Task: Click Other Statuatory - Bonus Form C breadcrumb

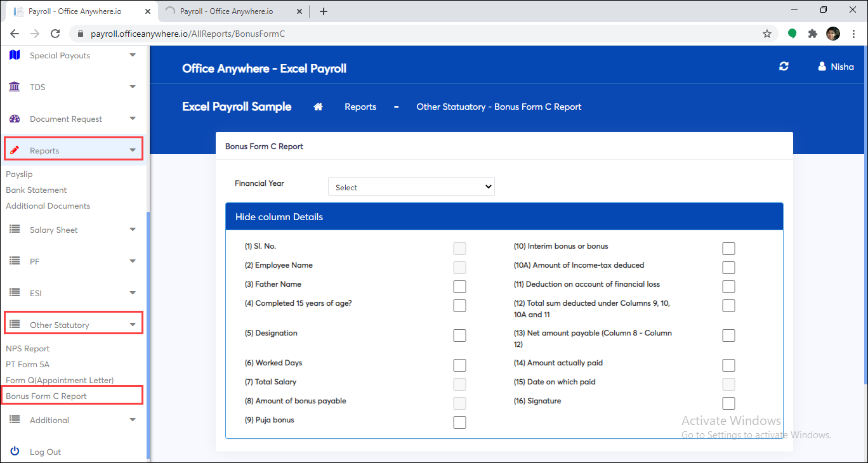Action: tap(499, 107)
